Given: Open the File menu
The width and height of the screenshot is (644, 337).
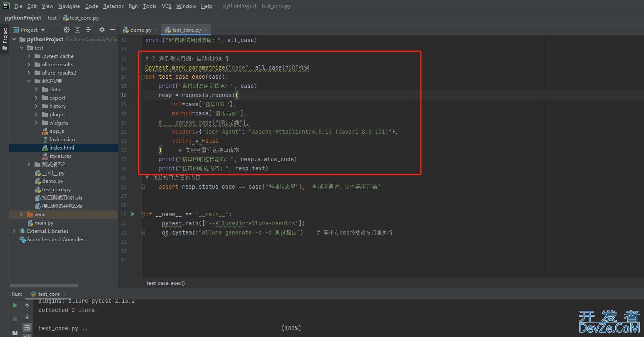Looking at the screenshot, I should tap(18, 6).
